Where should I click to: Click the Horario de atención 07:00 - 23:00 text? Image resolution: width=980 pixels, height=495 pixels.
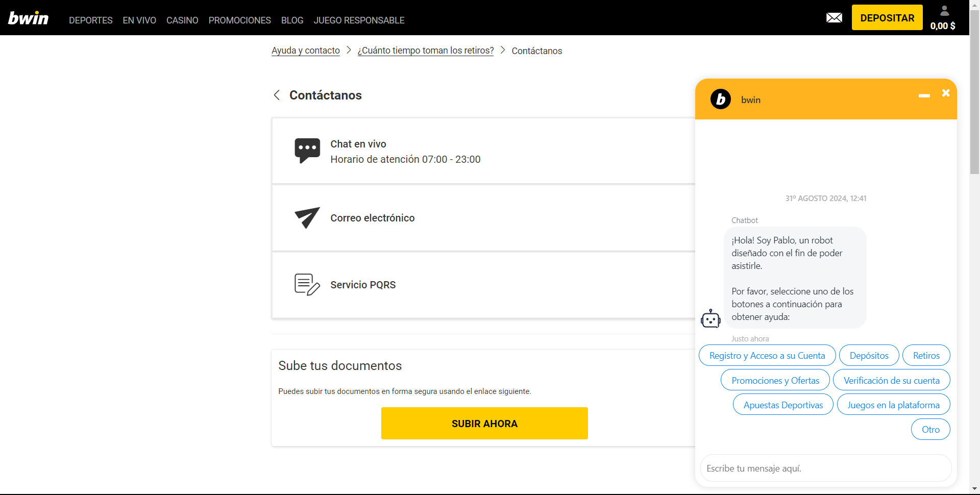pyautogui.click(x=405, y=159)
